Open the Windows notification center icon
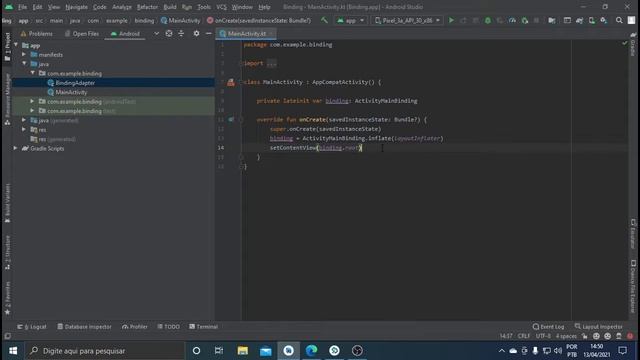640x360 pixels. pos(622,351)
